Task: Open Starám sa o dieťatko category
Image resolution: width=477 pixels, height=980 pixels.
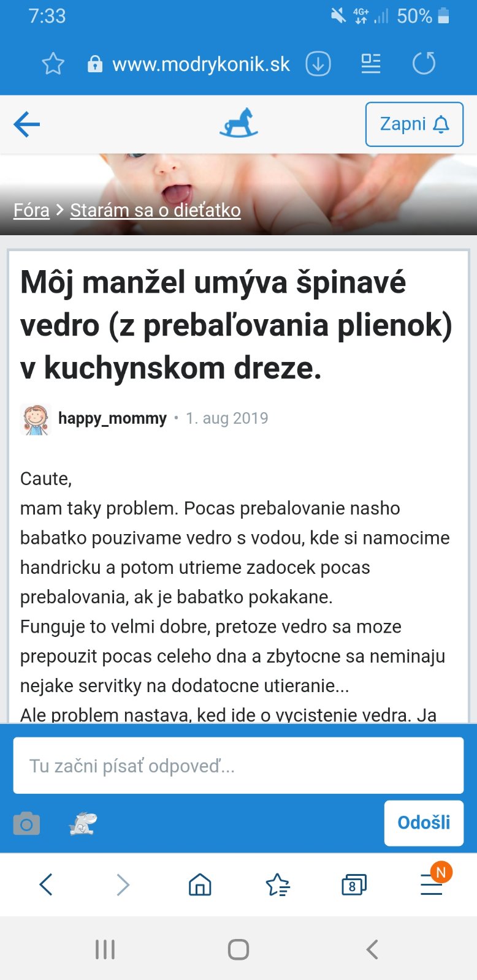Action: 155,210
